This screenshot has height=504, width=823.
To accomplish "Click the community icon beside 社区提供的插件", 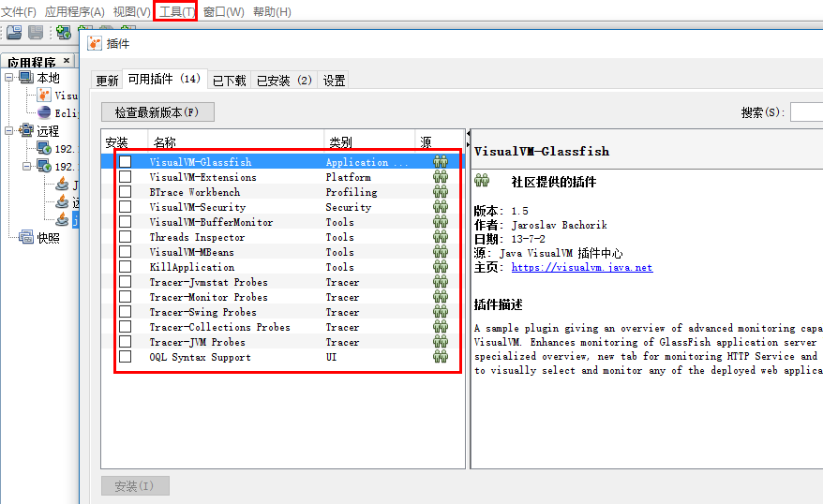I will click(x=482, y=181).
